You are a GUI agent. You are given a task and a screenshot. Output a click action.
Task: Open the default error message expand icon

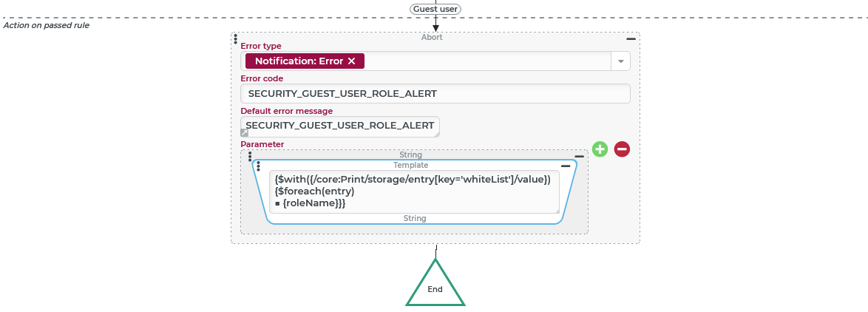[x=244, y=133]
